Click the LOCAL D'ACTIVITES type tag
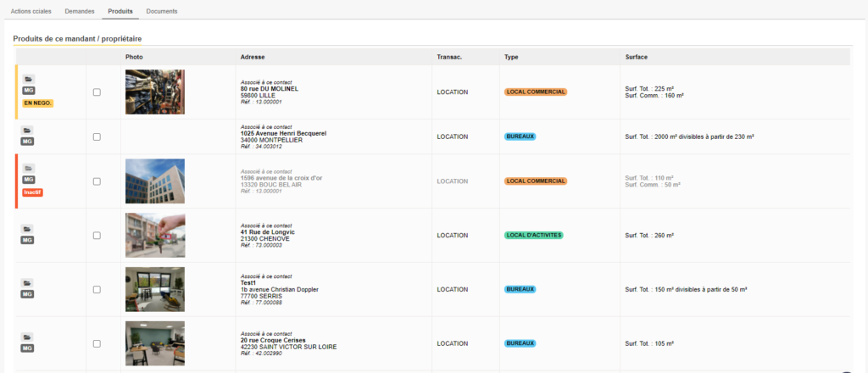Screen dimensions: 868x373 (x=534, y=235)
